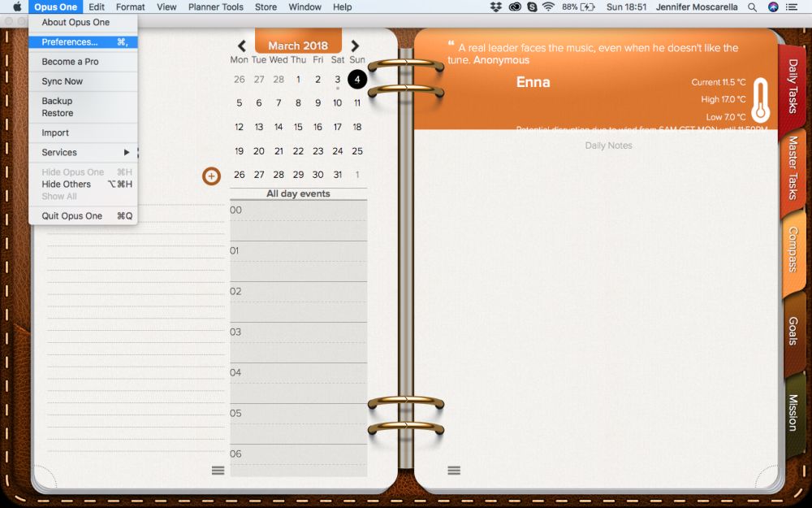Add new item with orange plus button
The image size is (812, 508).
211,176
